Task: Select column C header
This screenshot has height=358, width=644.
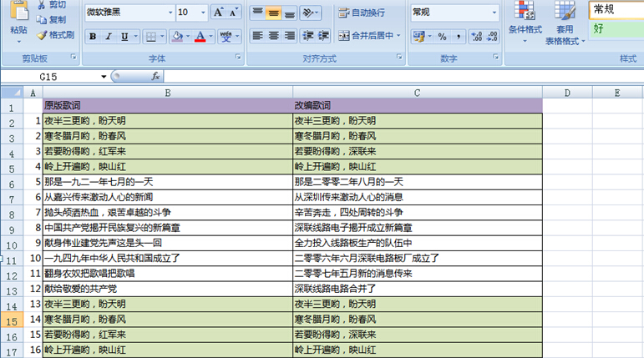Action: click(x=417, y=92)
